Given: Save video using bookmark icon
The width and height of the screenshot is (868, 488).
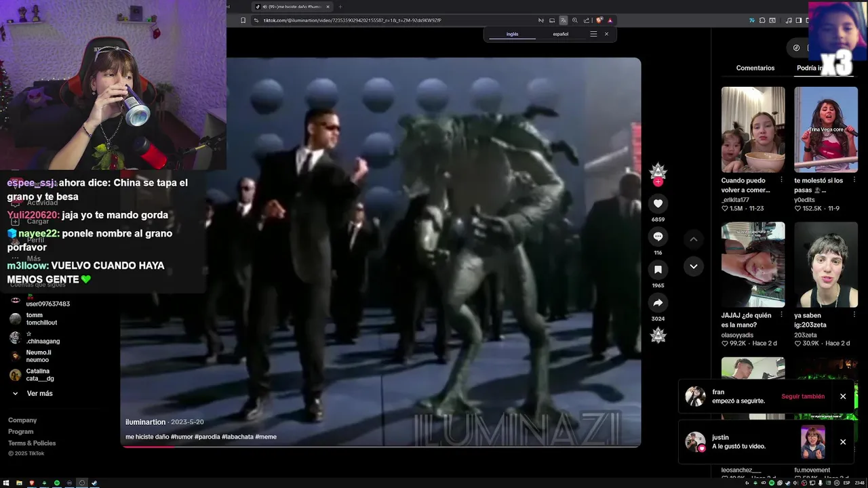Looking at the screenshot, I should [x=658, y=270].
